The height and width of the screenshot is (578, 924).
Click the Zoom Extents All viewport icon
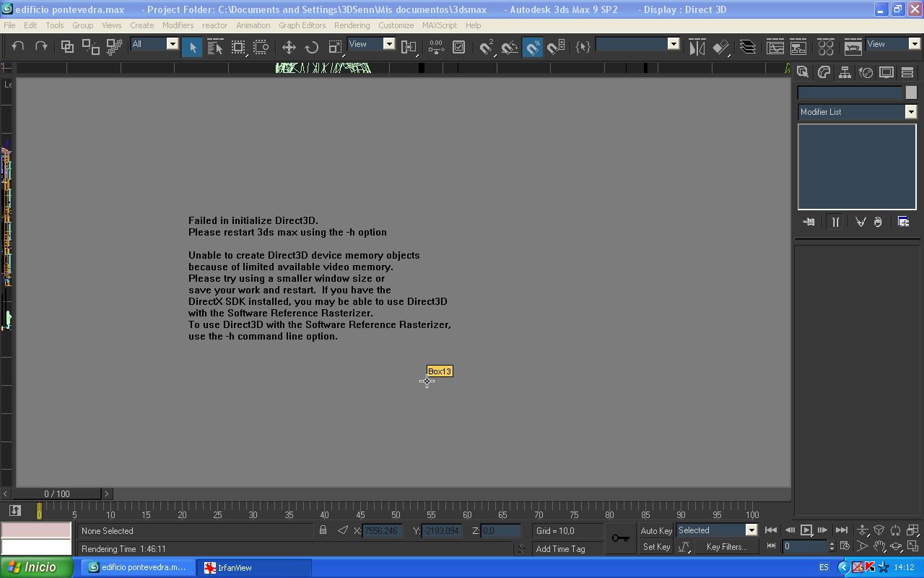[912, 530]
